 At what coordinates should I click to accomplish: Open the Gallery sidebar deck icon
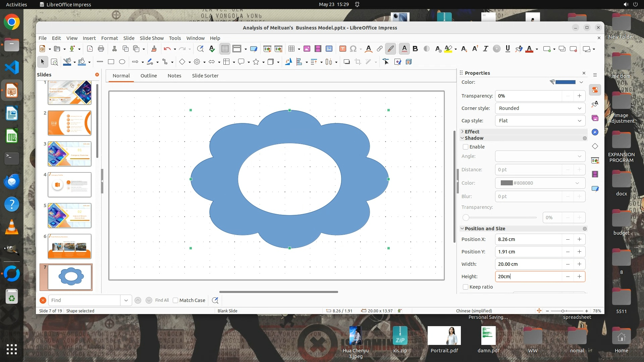[x=595, y=118]
